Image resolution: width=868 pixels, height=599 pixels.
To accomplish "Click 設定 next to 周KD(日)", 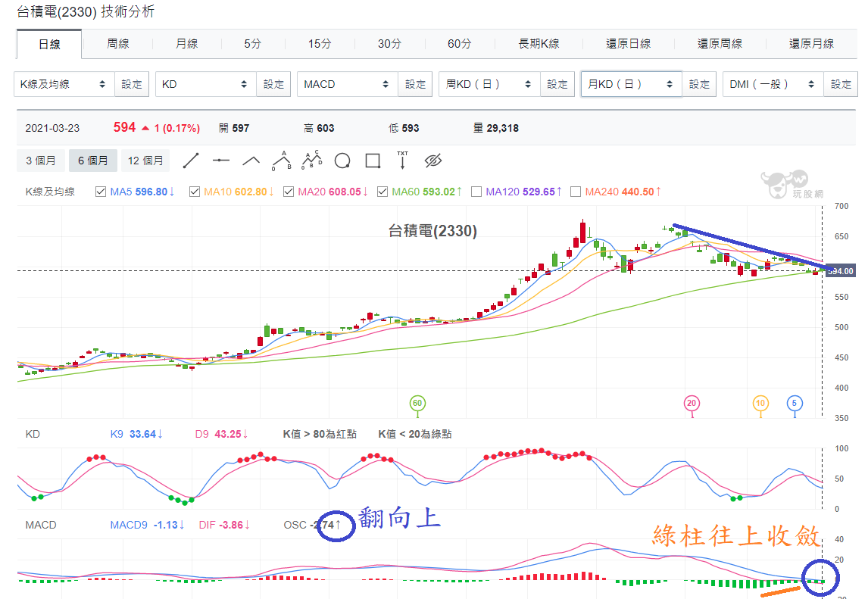I will pos(557,84).
